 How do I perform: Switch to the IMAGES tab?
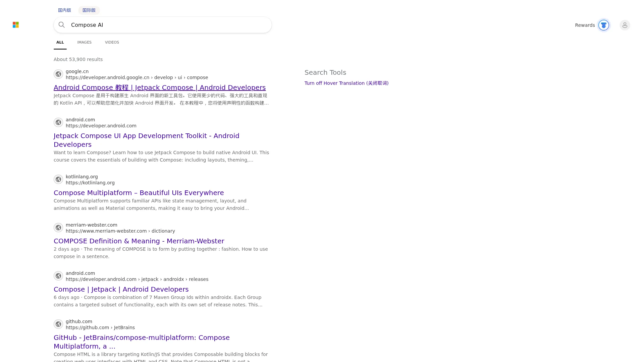tap(84, 42)
